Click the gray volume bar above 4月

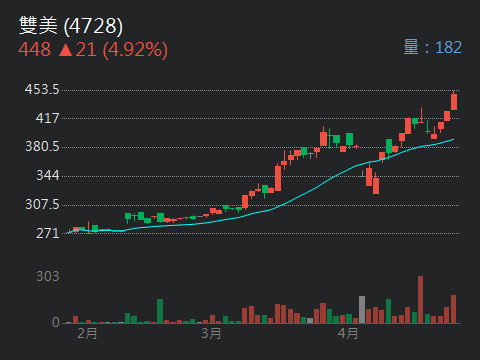[x=362, y=309]
